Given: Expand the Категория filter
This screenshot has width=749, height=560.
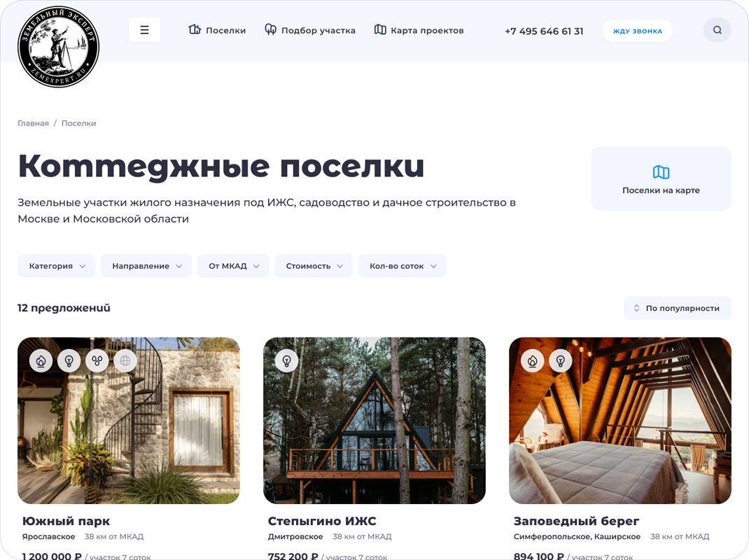Looking at the screenshot, I should click(x=56, y=265).
